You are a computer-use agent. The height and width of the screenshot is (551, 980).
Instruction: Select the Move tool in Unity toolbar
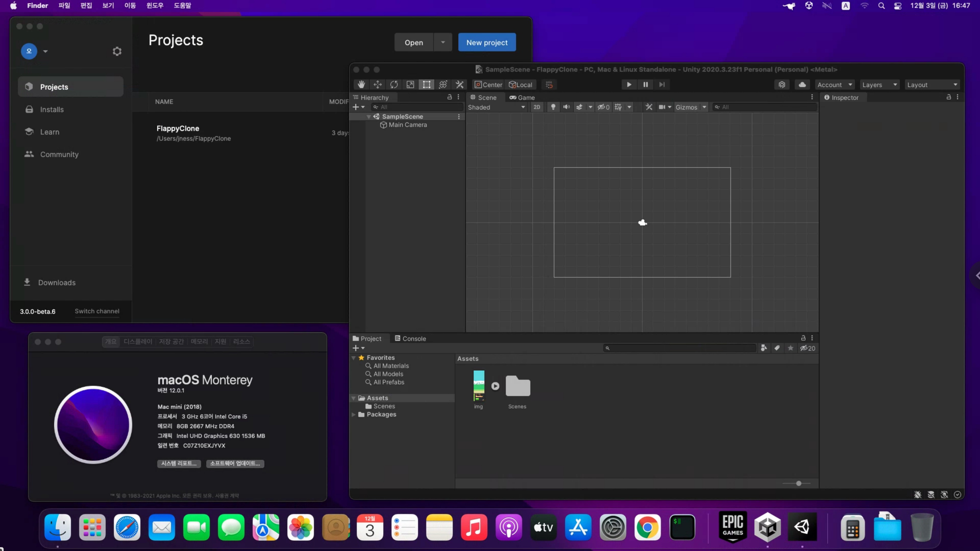tap(377, 85)
